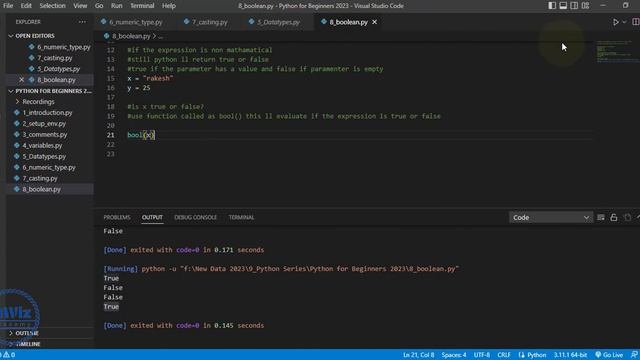Open the Help menu
The height and width of the screenshot is (360, 640).
[x=169, y=6]
